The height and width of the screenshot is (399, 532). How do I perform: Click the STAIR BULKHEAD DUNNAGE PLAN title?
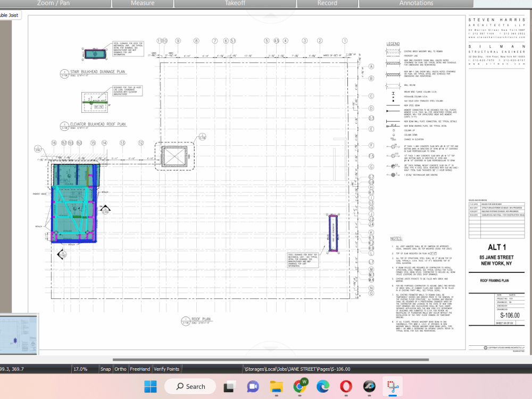click(x=97, y=72)
